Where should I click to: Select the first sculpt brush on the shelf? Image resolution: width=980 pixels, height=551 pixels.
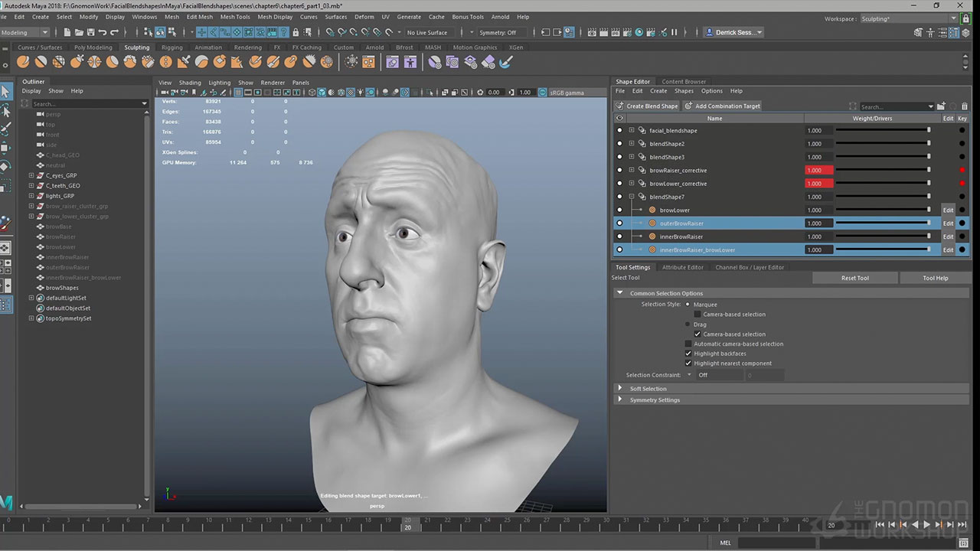coord(23,62)
